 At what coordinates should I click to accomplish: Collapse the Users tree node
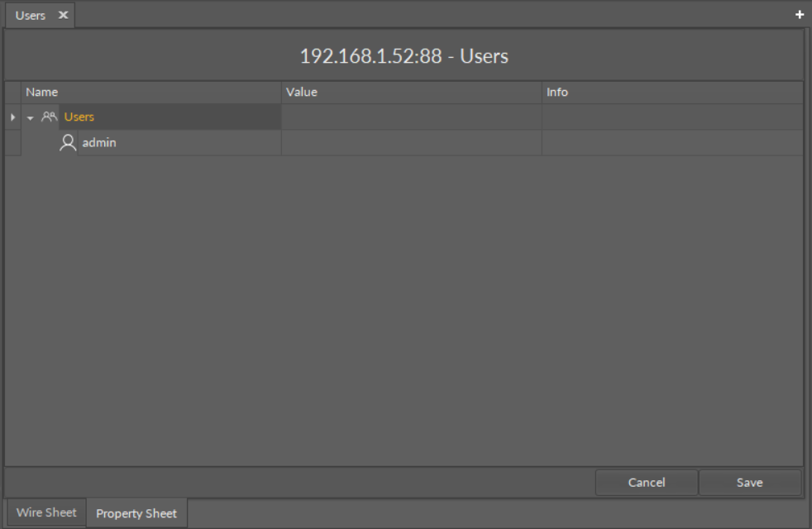point(31,117)
